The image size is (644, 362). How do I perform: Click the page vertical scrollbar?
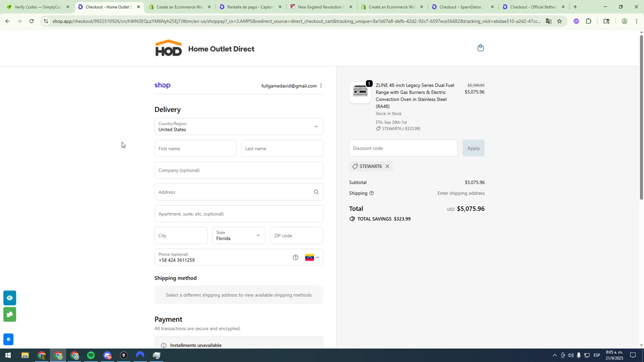pos(641,117)
